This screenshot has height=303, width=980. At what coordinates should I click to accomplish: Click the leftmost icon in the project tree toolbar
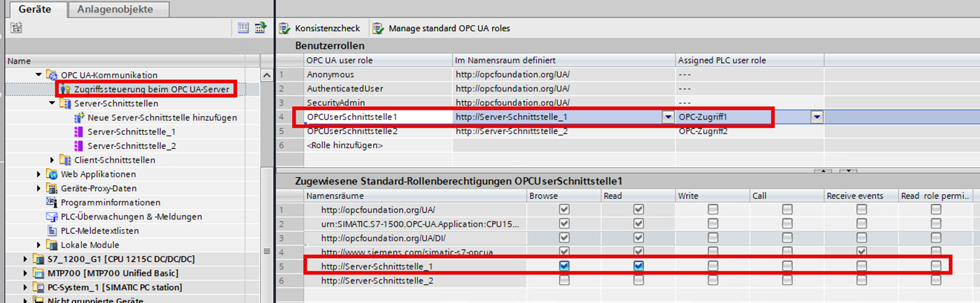[17, 28]
